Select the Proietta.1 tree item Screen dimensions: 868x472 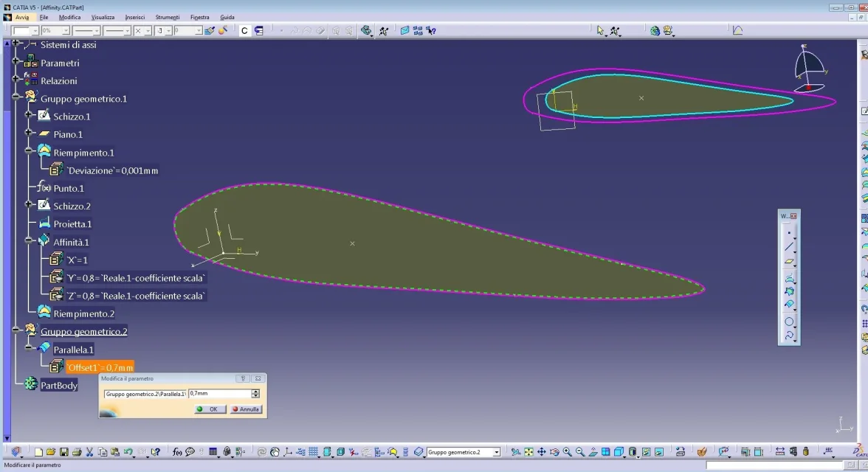click(72, 224)
